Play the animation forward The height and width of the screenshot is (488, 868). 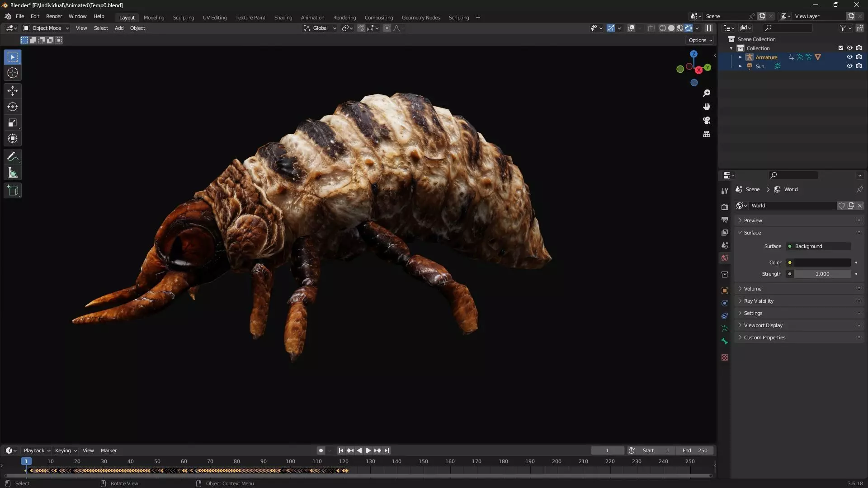click(x=368, y=450)
